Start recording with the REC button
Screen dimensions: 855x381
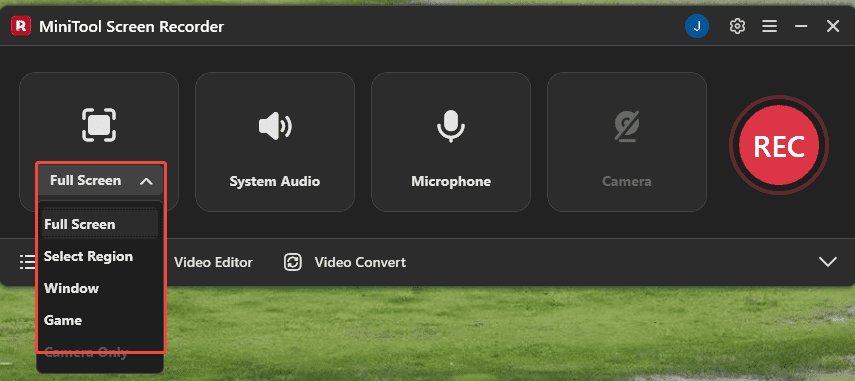779,146
